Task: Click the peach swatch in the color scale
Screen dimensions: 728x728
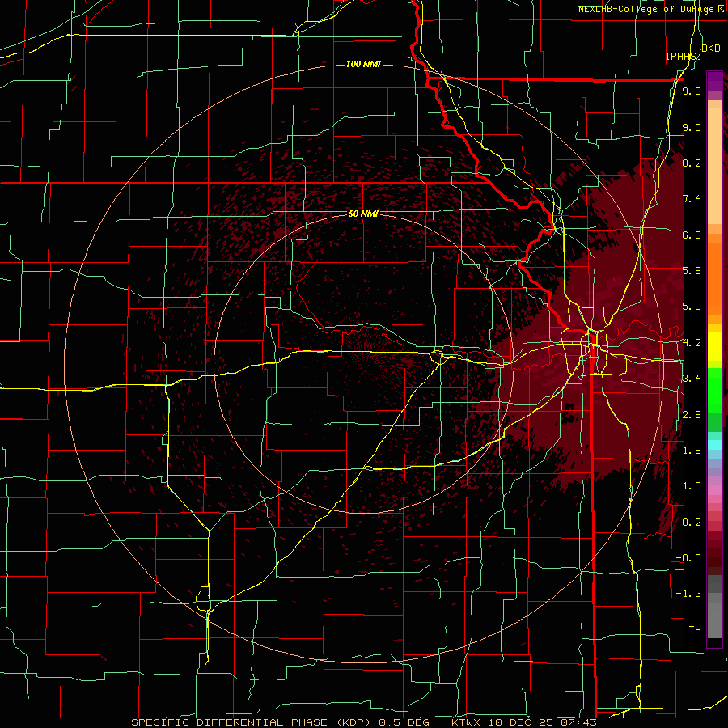Action: tap(714, 166)
